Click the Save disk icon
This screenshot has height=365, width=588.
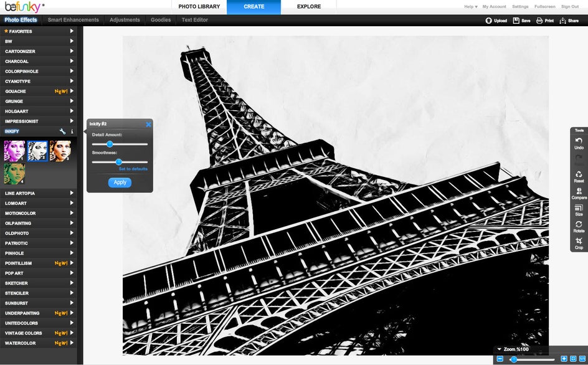(x=516, y=21)
